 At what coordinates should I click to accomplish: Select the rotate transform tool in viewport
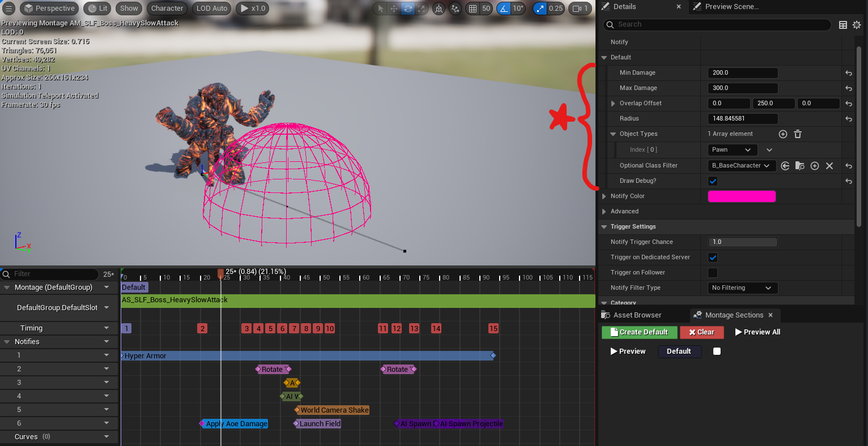pos(408,8)
